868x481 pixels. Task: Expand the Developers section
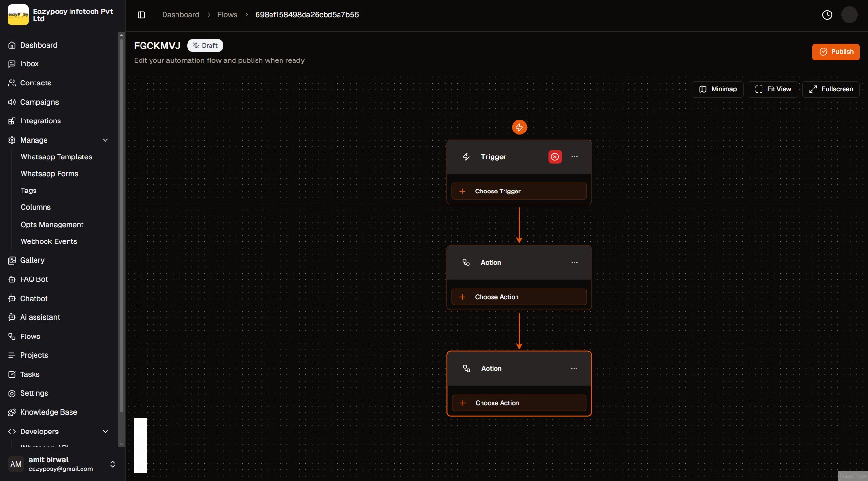106,432
